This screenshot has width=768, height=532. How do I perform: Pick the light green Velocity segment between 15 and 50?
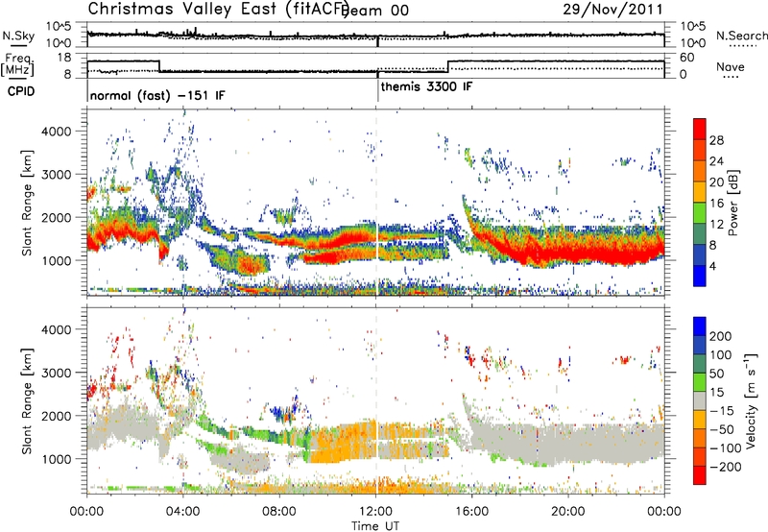tap(700, 382)
